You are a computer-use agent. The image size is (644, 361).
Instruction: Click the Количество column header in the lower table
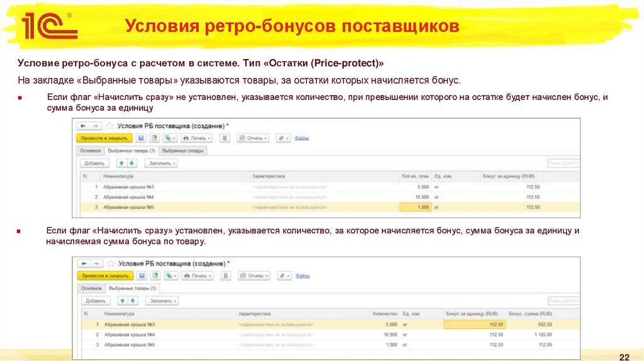pyautogui.click(x=385, y=314)
